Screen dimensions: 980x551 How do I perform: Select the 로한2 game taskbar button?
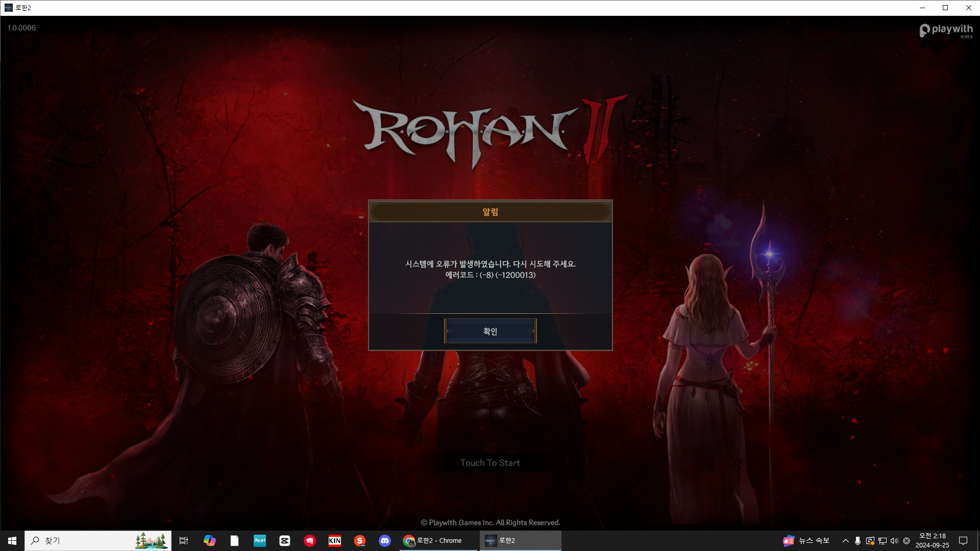521,541
